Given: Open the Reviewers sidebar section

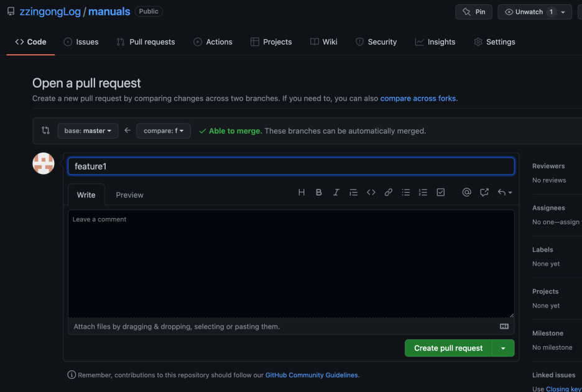Looking at the screenshot, I should 548,166.
